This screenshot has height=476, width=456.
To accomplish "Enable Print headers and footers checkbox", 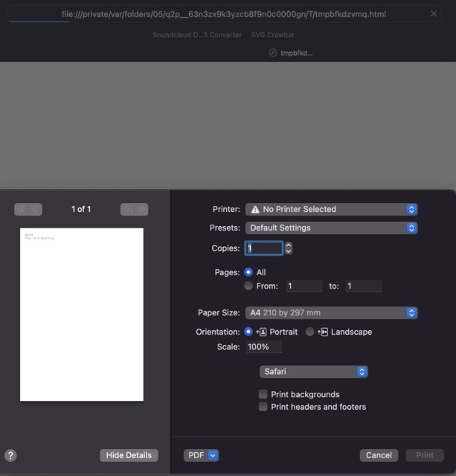I will [x=263, y=407].
